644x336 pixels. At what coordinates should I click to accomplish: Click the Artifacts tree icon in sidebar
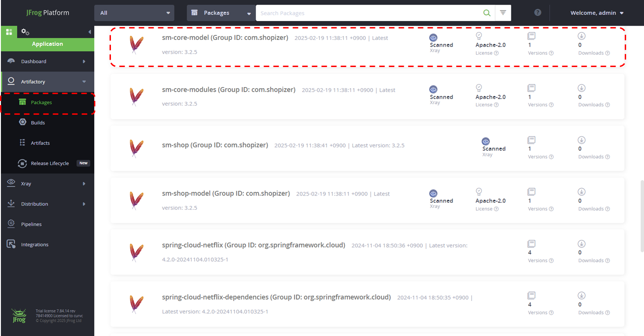pyautogui.click(x=22, y=143)
